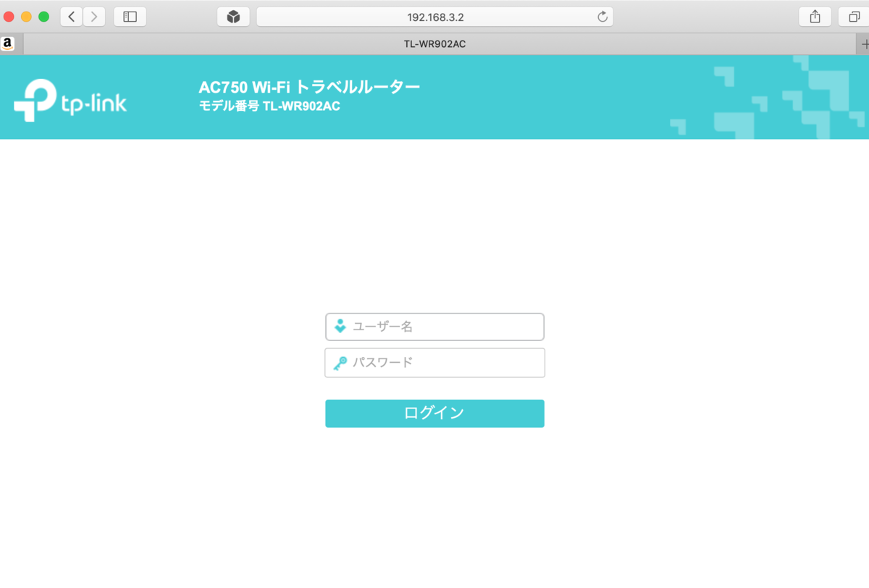Click the Safari forward navigation arrow
The height and width of the screenshot is (588, 869).
(93, 16)
